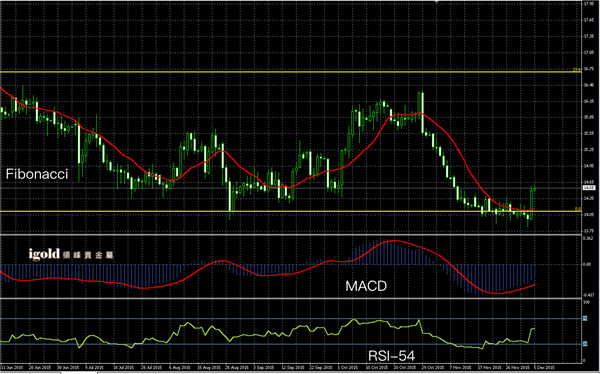Click the igold logo watermark
Screen dimensions: 600x374
click(x=71, y=254)
